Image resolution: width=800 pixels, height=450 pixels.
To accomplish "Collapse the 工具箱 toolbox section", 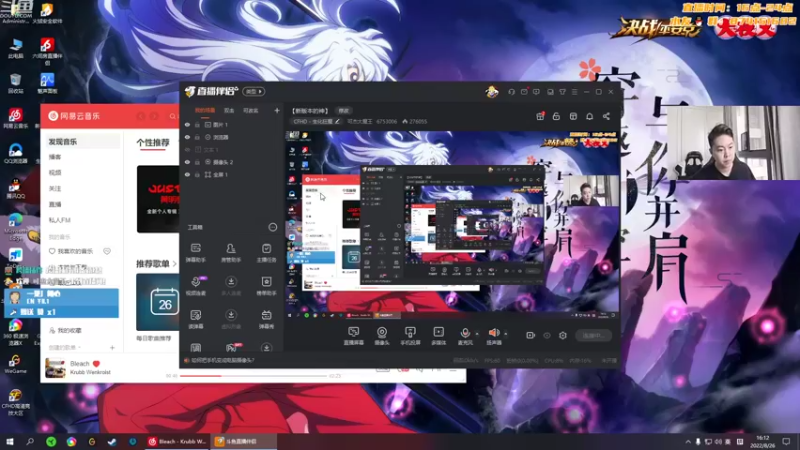I will point(272,227).
